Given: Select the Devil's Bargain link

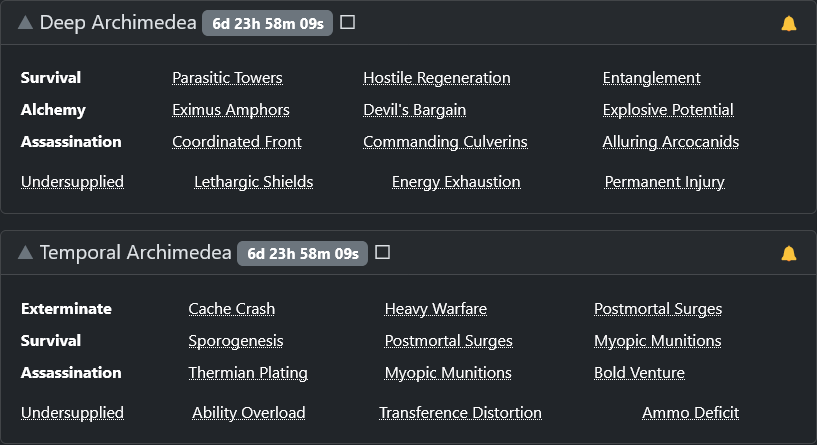Looking at the screenshot, I should point(414,110).
